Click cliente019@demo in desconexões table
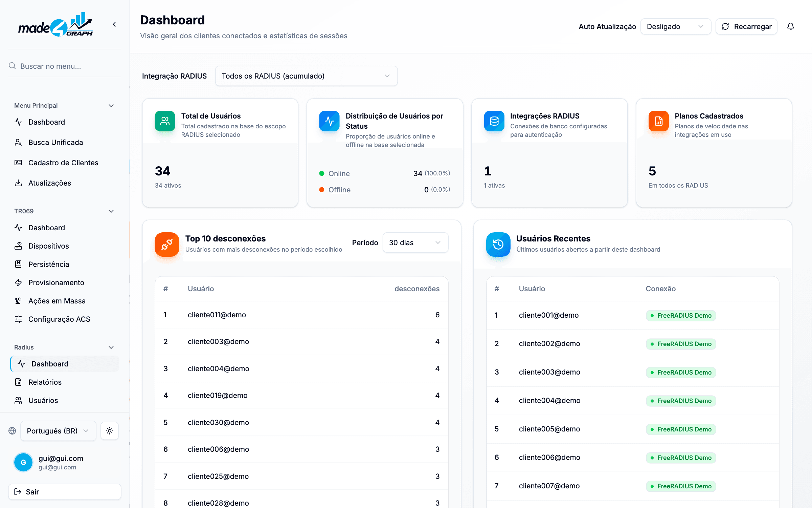 click(218, 395)
